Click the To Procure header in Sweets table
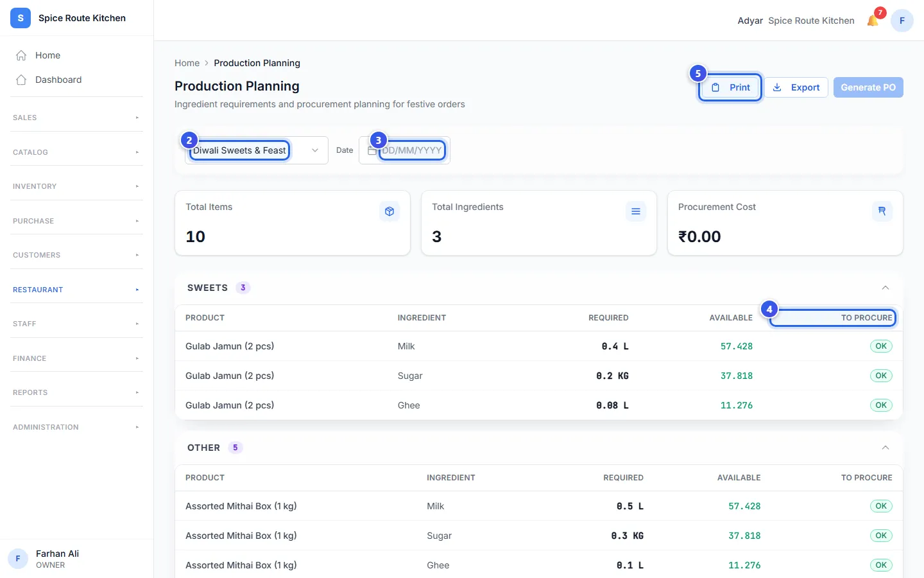 click(x=866, y=318)
